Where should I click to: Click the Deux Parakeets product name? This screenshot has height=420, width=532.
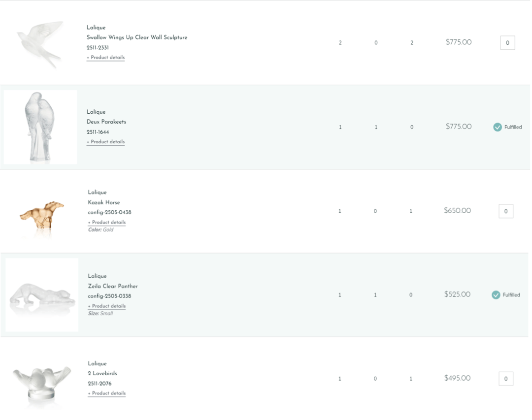pyautogui.click(x=106, y=122)
